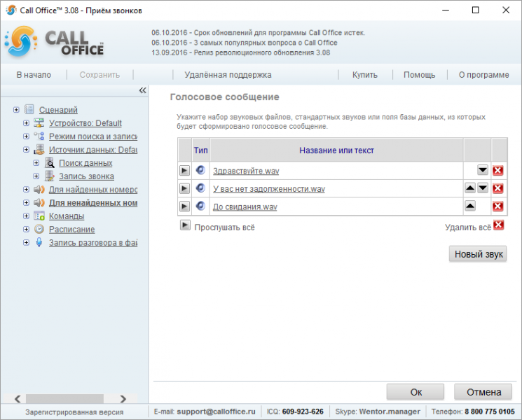The image size is (522, 420).
Task: Click the Удалить всё red cross icon
Action: [x=498, y=225]
